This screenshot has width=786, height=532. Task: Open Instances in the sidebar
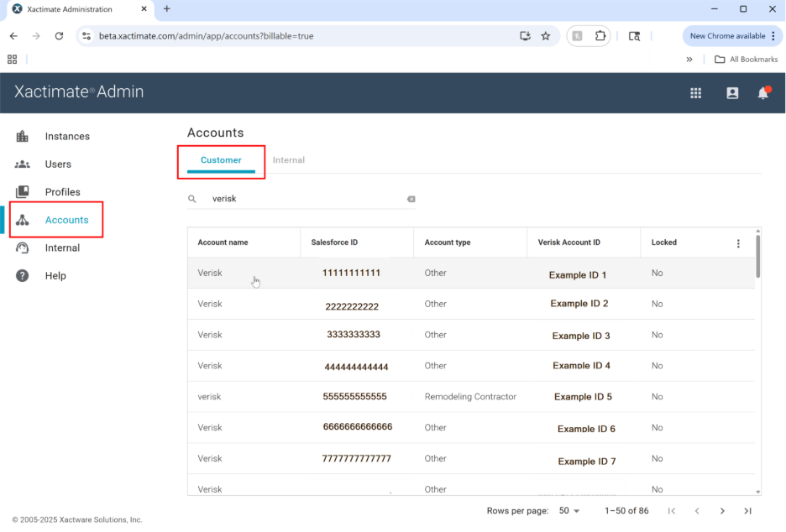(67, 136)
